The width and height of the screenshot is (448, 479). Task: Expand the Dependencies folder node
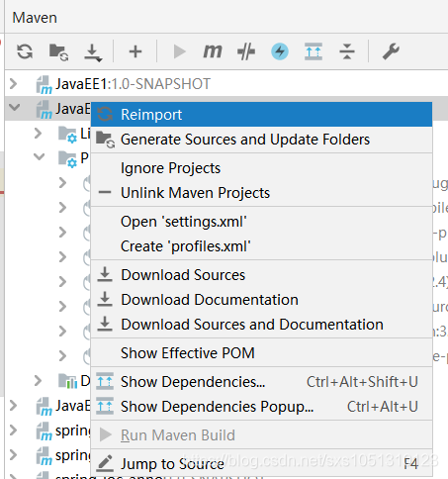[x=39, y=381]
